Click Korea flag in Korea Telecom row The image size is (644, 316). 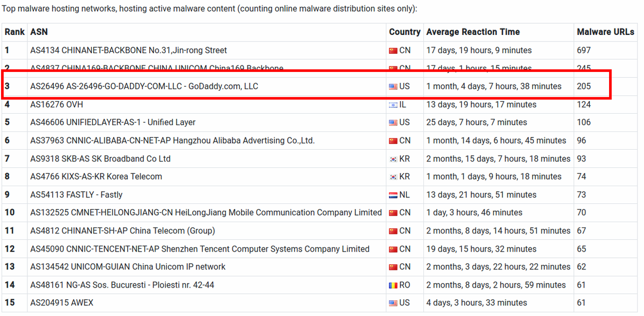[x=393, y=177]
